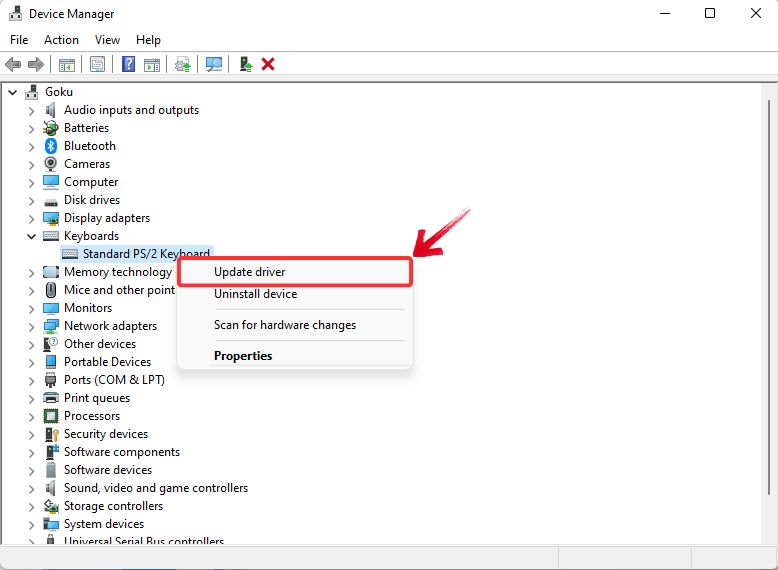Select the Sound, video and game controllers item
Screen dimensions: 778x570
155,488
